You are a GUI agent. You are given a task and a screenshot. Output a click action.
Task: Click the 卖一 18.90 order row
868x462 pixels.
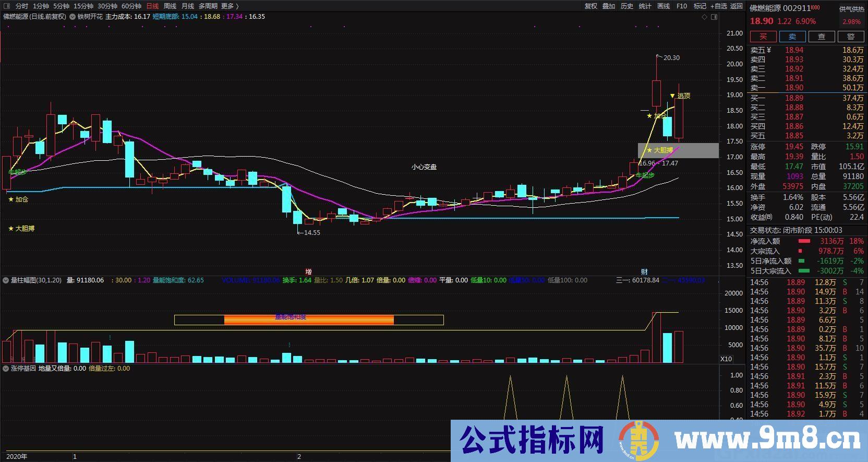pos(807,88)
